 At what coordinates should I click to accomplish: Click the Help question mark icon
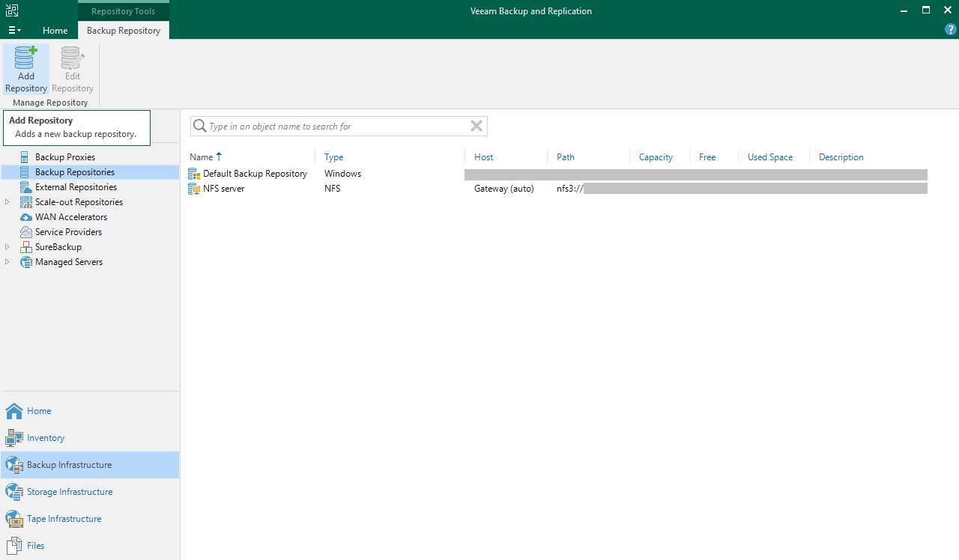click(951, 29)
